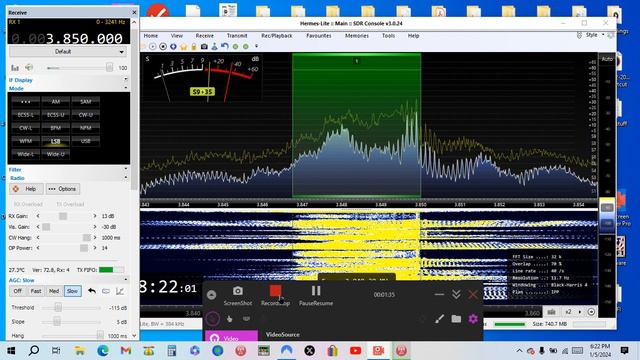Expand the IF Display section

pyautogui.click(x=125, y=79)
